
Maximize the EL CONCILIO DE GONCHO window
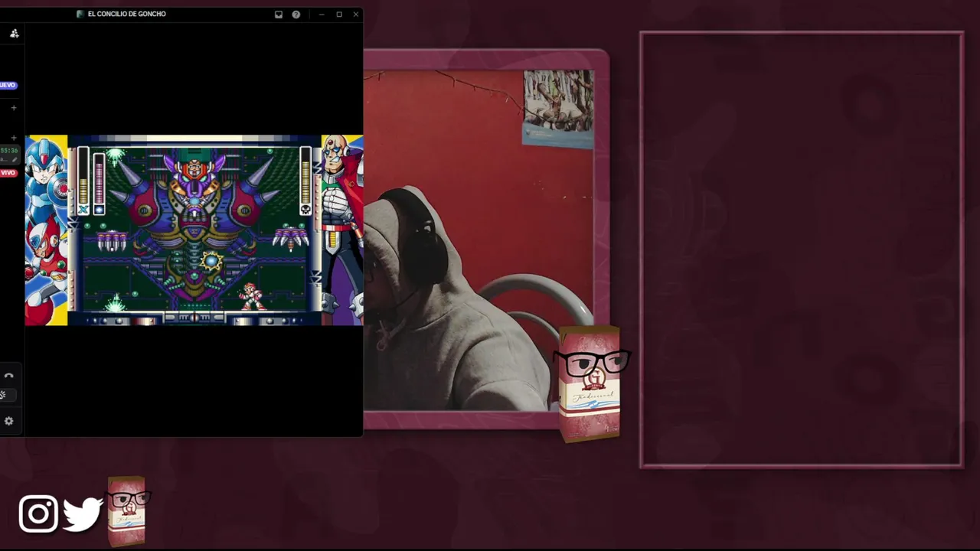[x=339, y=15]
